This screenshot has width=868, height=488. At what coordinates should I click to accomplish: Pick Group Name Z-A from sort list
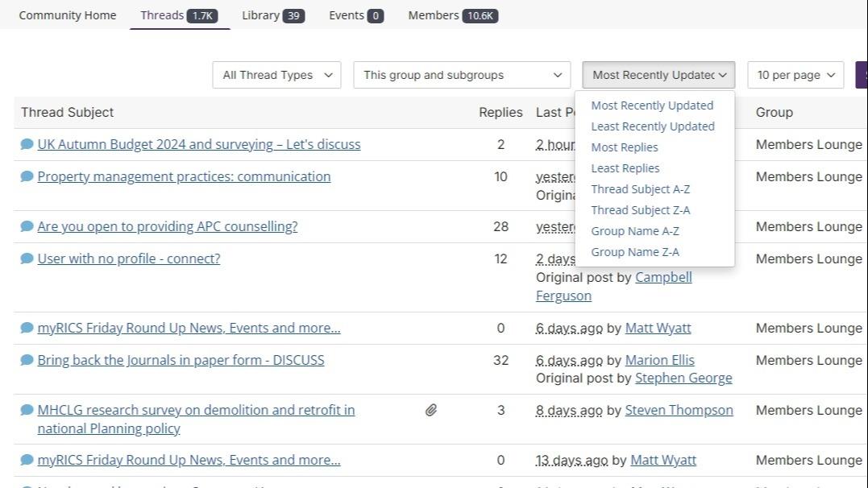pyautogui.click(x=635, y=252)
